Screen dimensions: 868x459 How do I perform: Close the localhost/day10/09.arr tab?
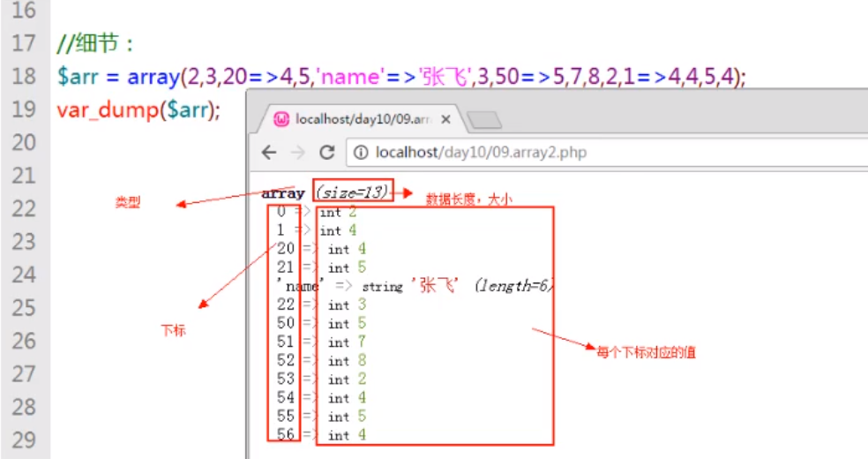point(445,119)
